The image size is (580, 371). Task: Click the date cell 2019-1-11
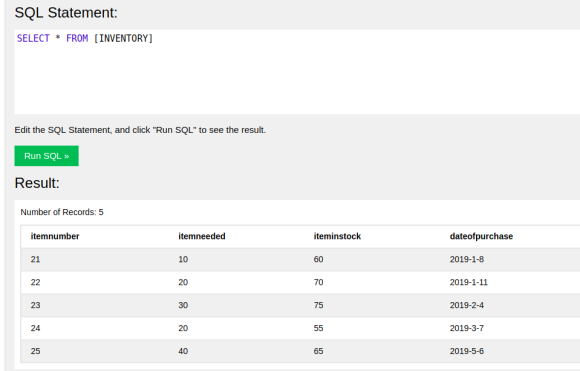[469, 282]
